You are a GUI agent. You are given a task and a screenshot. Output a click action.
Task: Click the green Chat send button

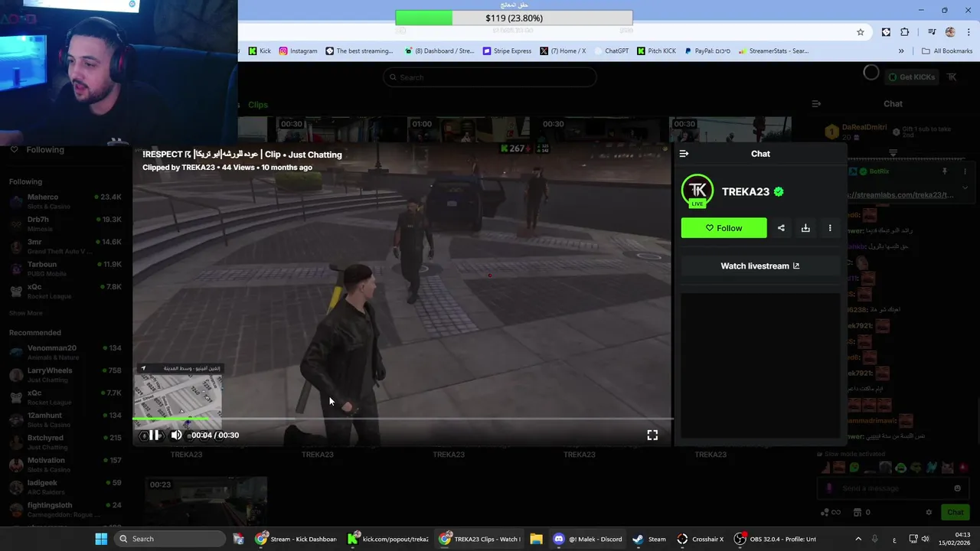coord(955,512)
